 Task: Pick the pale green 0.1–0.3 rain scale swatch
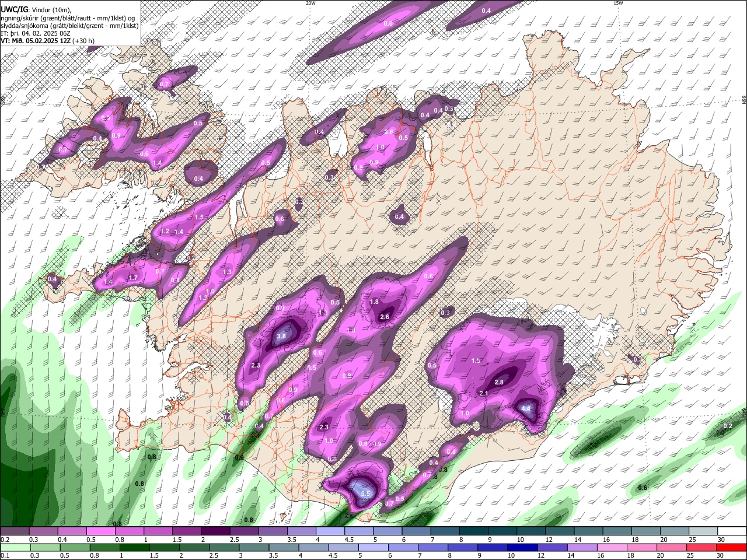[x=15, y=547]
